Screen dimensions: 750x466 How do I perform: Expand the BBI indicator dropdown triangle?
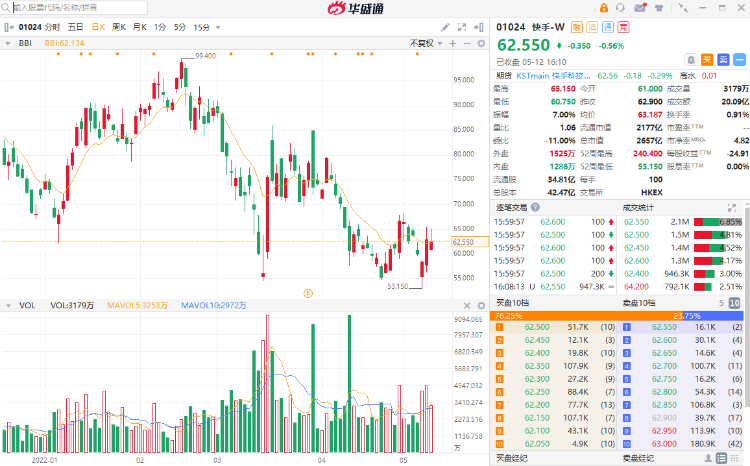click(x=8, y=44)
